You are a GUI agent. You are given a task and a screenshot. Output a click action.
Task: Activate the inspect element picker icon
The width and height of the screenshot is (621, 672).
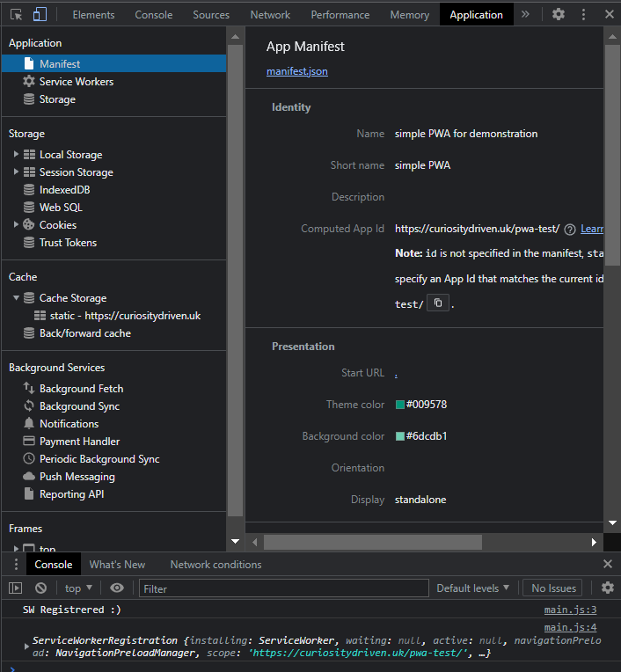click(x=17, y=15)
